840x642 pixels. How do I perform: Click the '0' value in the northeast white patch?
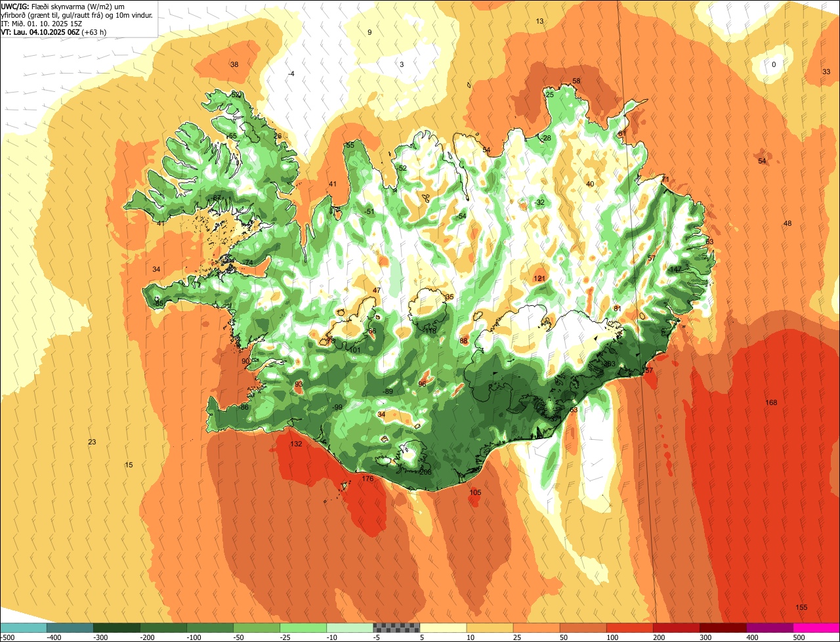774,64
